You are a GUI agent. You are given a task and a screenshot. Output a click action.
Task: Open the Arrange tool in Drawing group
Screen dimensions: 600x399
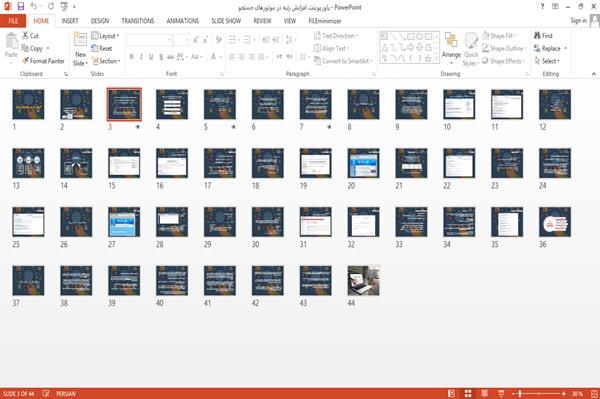451,49
